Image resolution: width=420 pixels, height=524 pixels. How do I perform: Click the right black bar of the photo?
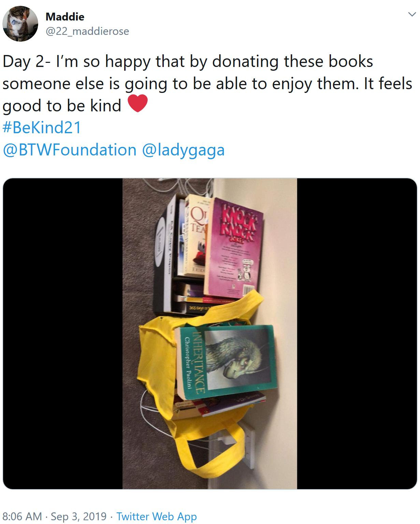click(357, 333)
